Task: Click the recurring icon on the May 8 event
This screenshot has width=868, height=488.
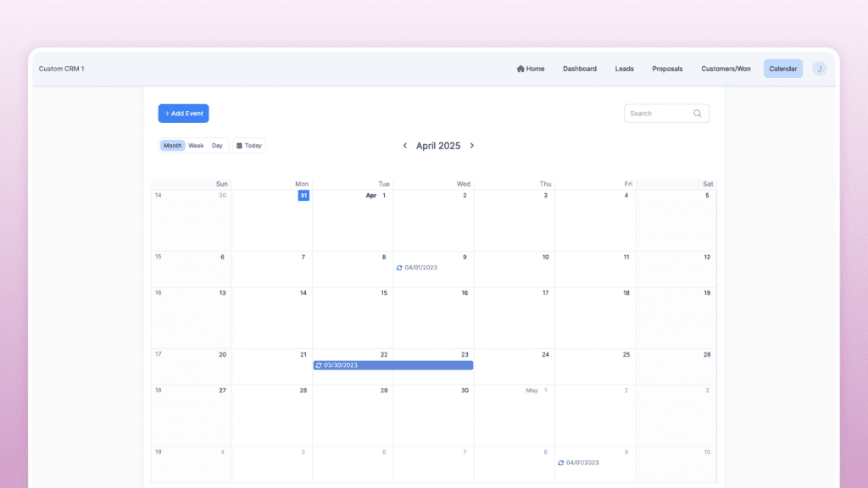Action: coord(560,462)
